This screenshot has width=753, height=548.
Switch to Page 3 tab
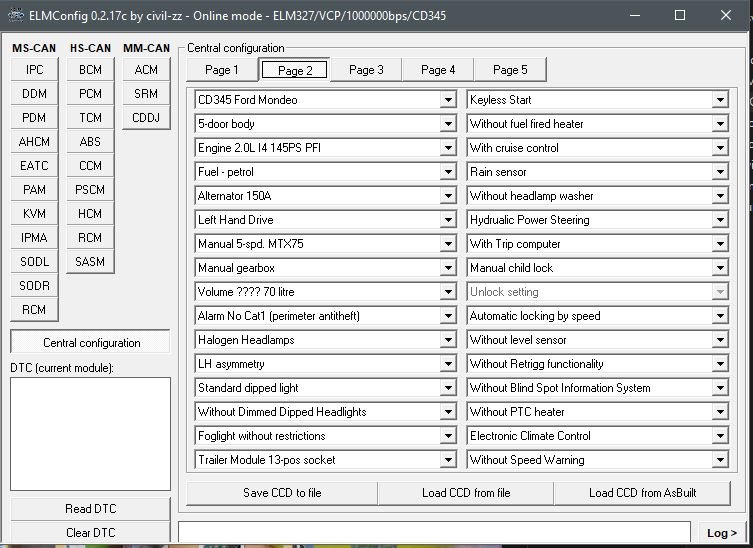coord(365,70)
